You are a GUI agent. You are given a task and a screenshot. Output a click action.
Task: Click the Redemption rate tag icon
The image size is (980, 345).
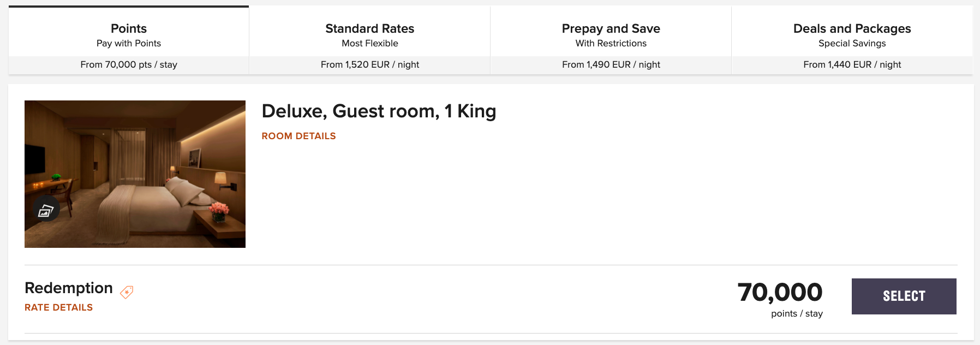click(127, 292)
